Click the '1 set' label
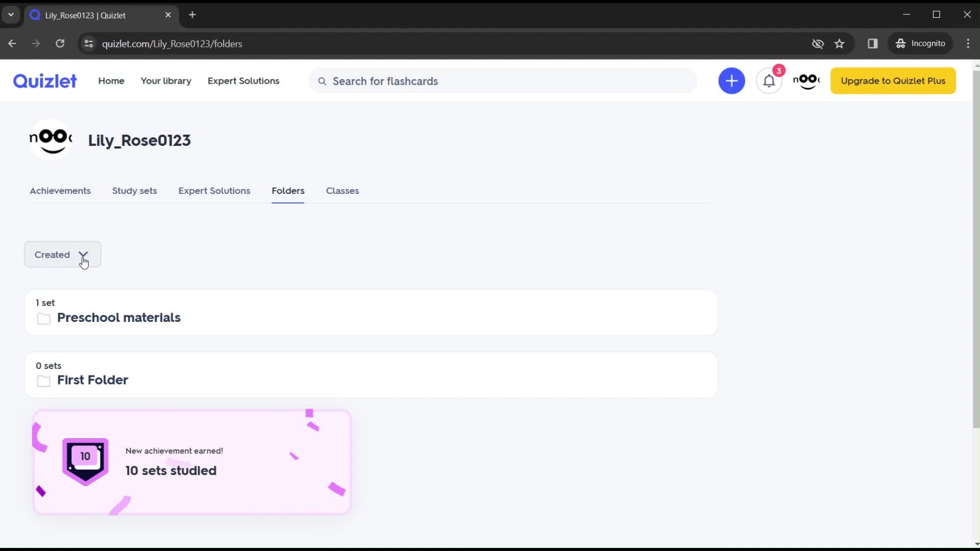Viewport: 980px width, 551px height. coord(45,303)
